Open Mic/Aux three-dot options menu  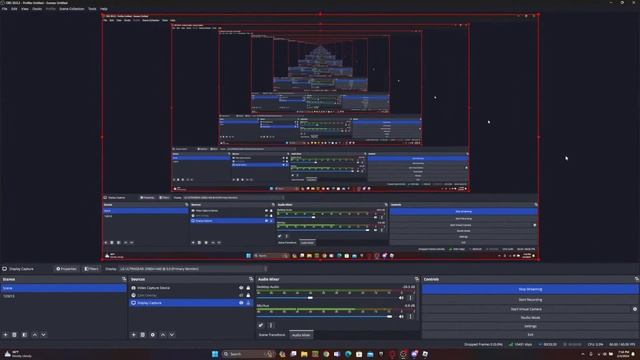click(411, 316)
